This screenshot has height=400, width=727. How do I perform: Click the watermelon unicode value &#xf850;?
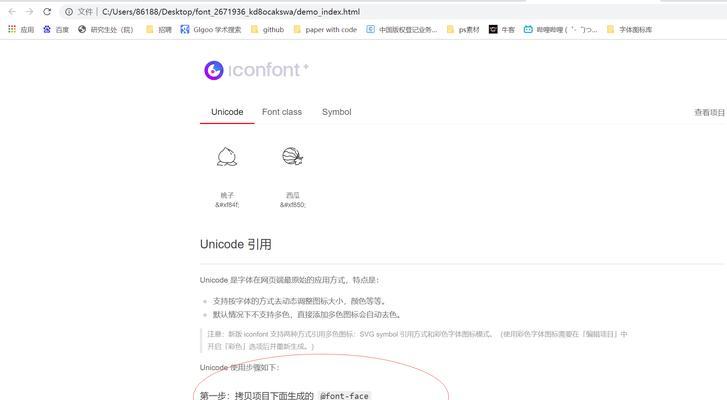[x=293, y=204]
